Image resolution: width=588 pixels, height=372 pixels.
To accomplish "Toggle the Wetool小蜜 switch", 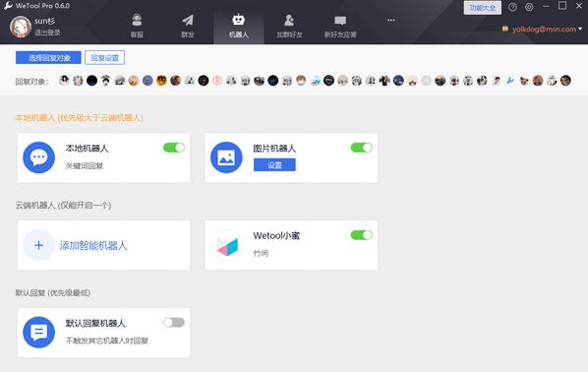I will point(362,235).
